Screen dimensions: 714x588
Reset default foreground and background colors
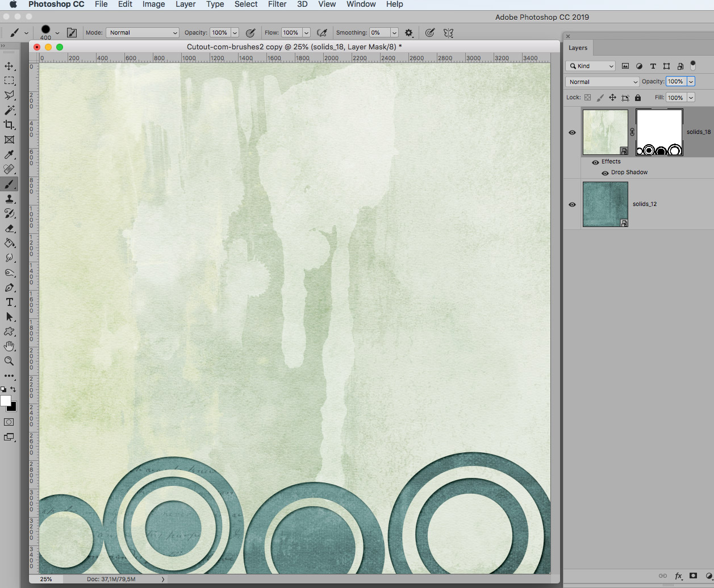coord(3,389)
